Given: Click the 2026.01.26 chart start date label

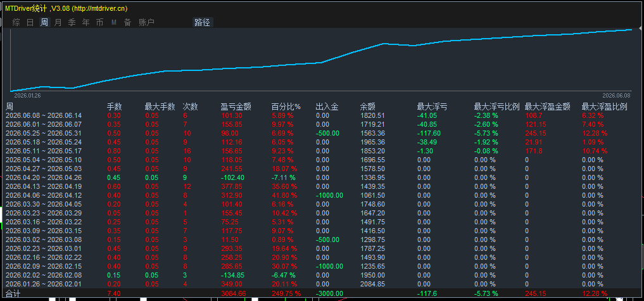Looking at the screenshot, I should point(27,95).
